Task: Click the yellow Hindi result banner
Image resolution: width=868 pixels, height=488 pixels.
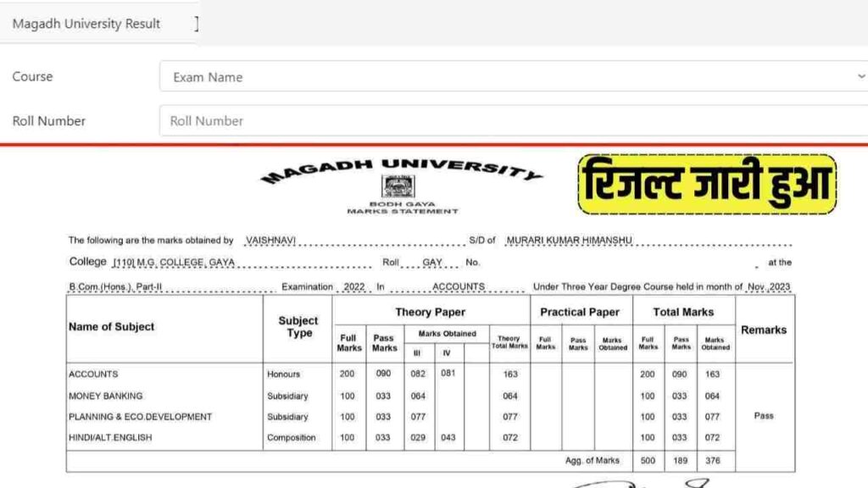Action: (x=707, y=184)
